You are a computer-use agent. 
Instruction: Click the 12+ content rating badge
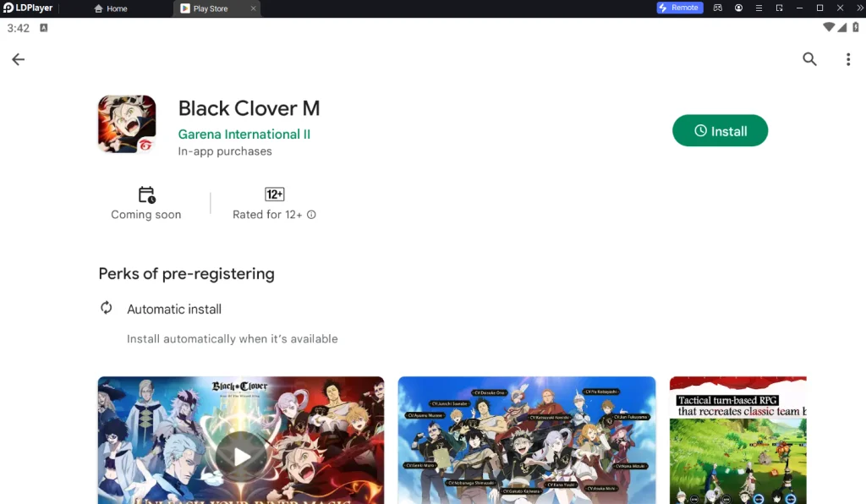point(275,194)
